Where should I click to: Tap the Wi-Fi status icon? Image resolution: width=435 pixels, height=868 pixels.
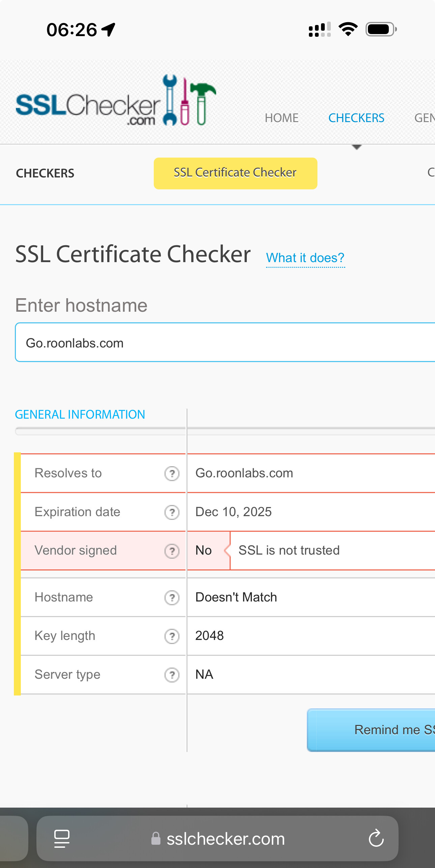(x=348, y=29)
